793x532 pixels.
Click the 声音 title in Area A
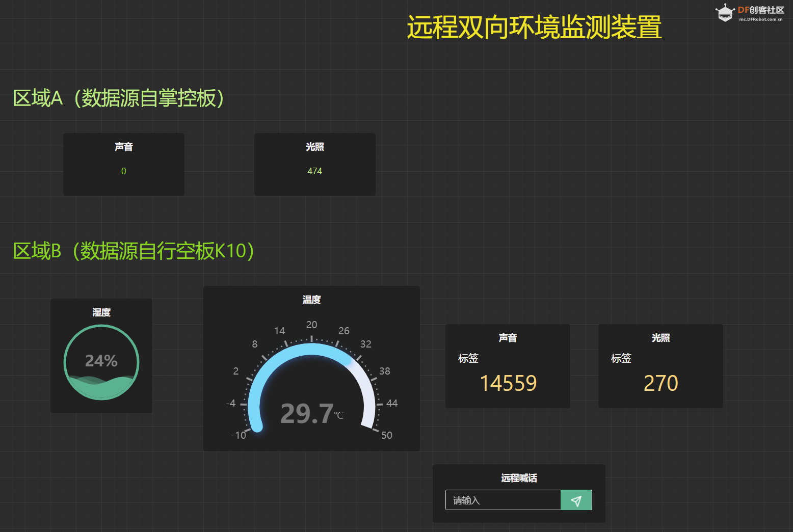coord(123,147)
